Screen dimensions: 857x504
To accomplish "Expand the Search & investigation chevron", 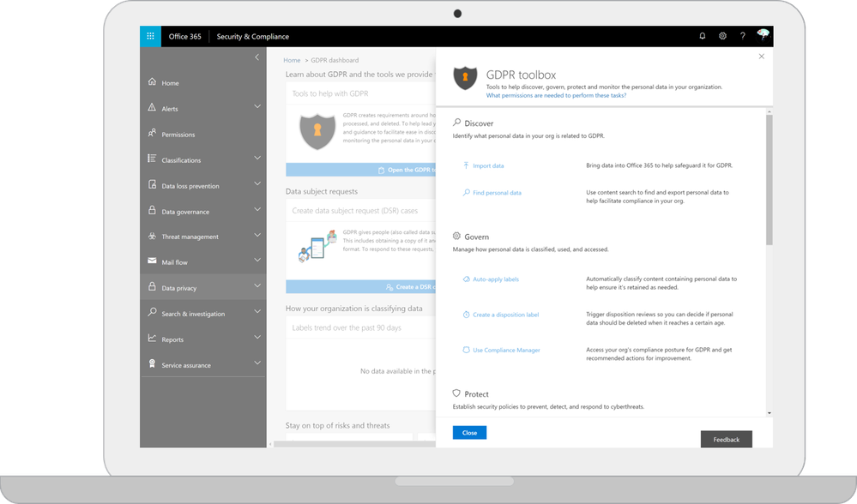I will pyautogui.click(x=256, y=311).
